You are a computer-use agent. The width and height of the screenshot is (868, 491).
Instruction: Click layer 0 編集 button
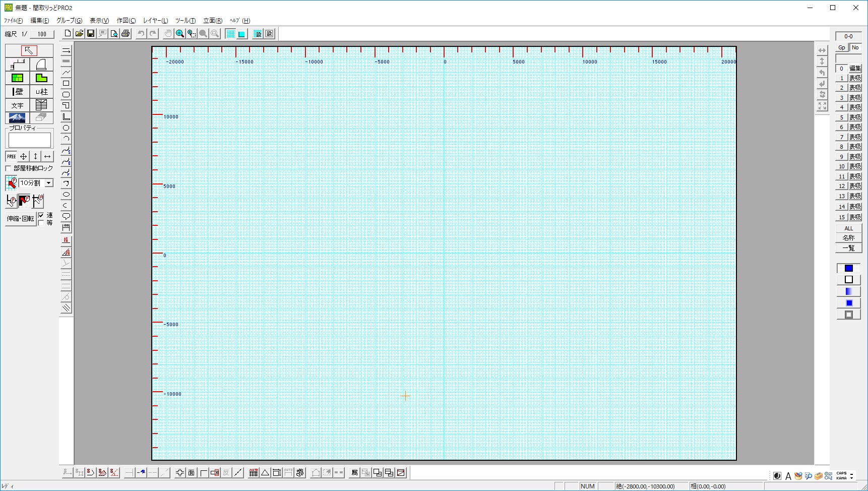855,69
